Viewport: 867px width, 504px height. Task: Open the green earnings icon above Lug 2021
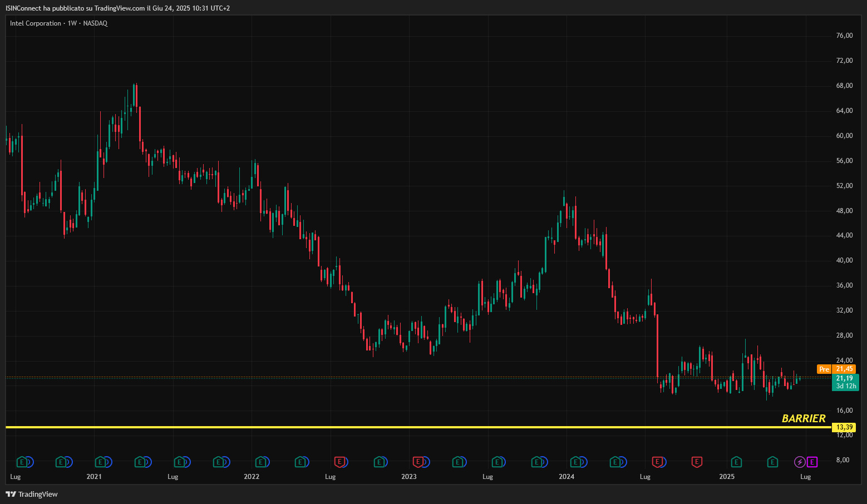pyautogui.click(x=179, y=462)
